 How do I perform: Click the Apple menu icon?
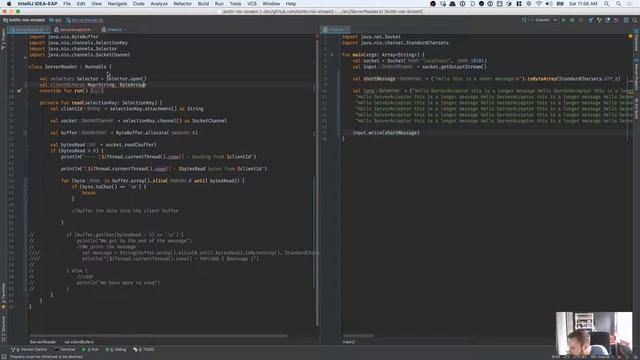pos(9,4)
